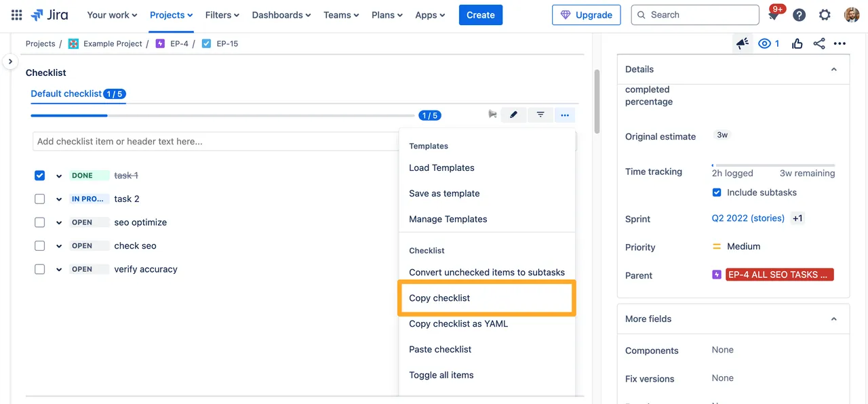Image resolution: width=868 pixels, height=404 pixels.
Task: Click the checklist edit pencil icon
Action: [x=513, y=115]
